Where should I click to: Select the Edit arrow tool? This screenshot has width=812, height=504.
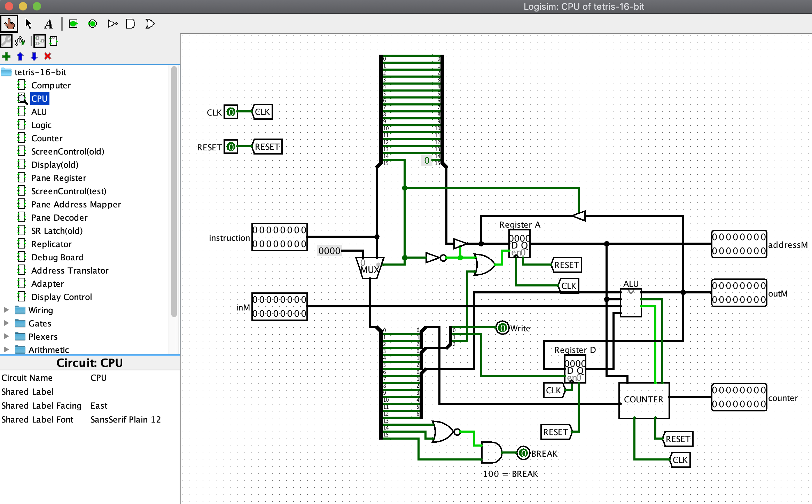29,24
